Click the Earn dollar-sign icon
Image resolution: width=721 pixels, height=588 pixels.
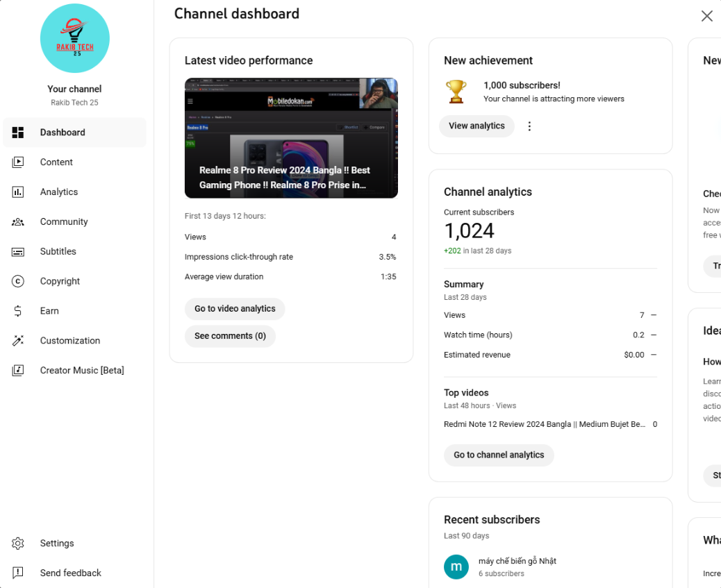click(x=18, y=311)
